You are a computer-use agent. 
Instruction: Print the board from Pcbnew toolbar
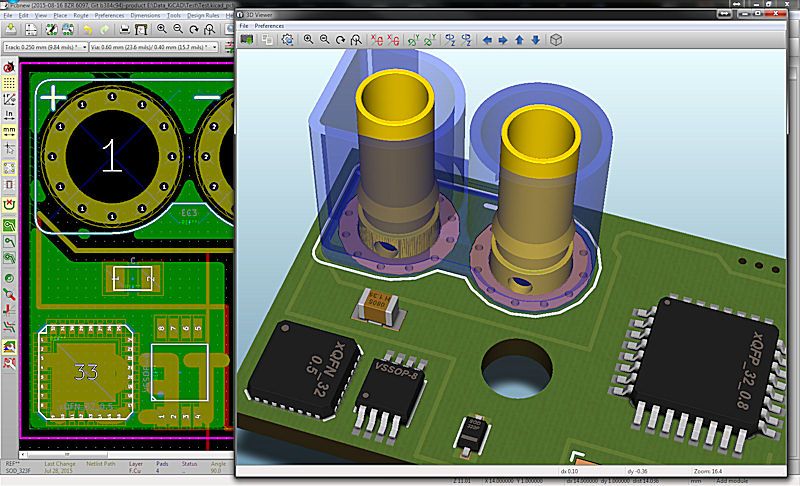point(124,30)
